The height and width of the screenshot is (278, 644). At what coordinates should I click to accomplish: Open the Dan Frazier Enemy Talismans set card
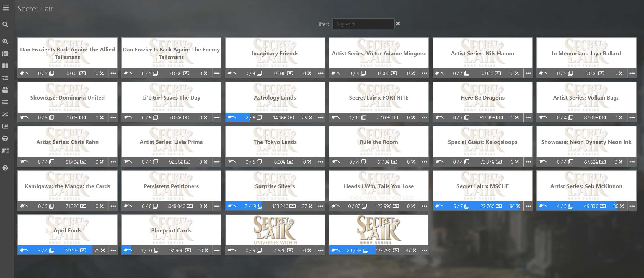pos(171,53)
